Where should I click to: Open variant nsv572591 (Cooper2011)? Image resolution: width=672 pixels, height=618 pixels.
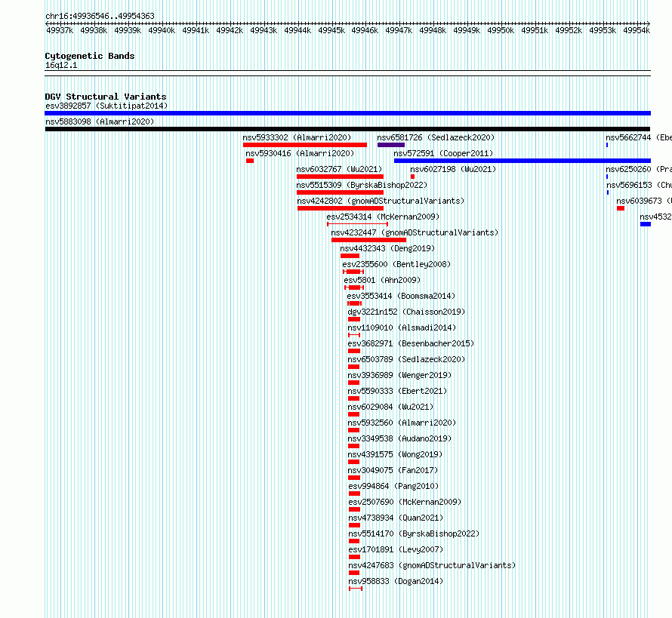(x=443, y=153)
